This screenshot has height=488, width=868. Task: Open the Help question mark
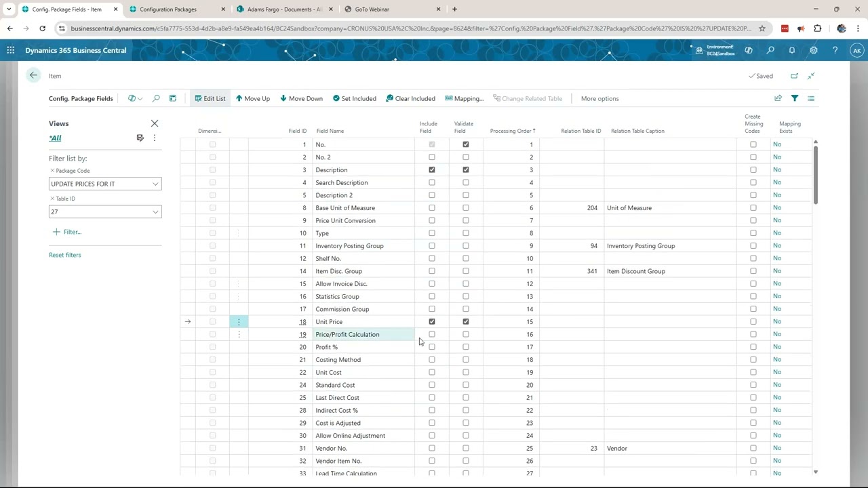click(835, 50)
